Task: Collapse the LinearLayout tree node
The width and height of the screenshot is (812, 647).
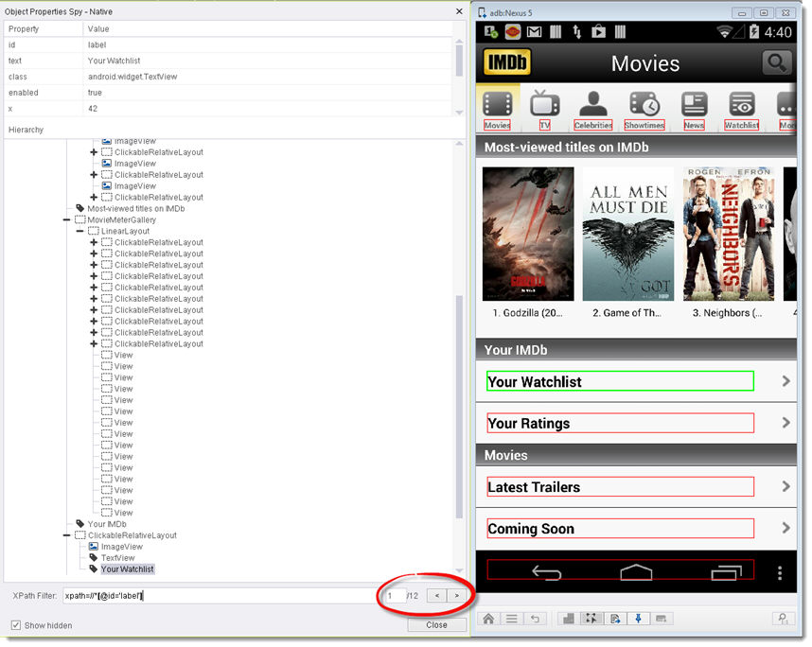Action: click(x=80, y=232)
